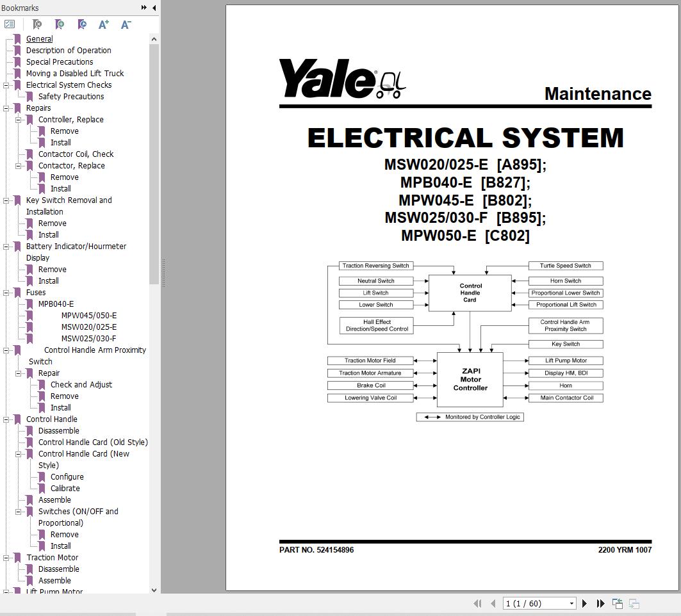This screenshot has width=681, height=616.
Task: Select the Traction Motor bookmark
Action: tap(52, 557)
